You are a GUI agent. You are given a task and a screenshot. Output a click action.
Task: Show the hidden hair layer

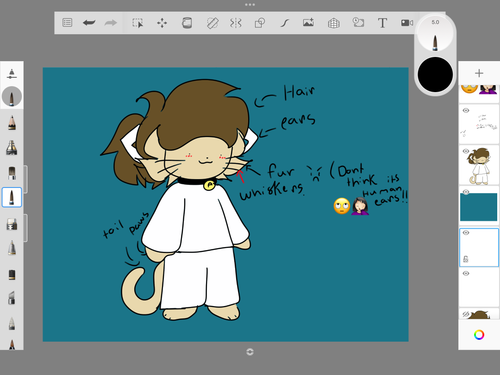tap(466, 314)
